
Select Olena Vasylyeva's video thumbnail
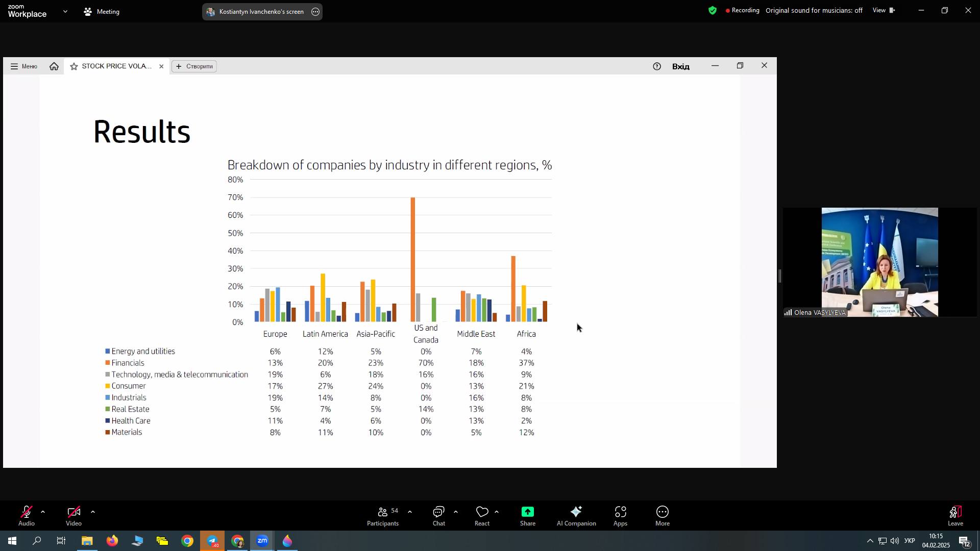point(879,262)
